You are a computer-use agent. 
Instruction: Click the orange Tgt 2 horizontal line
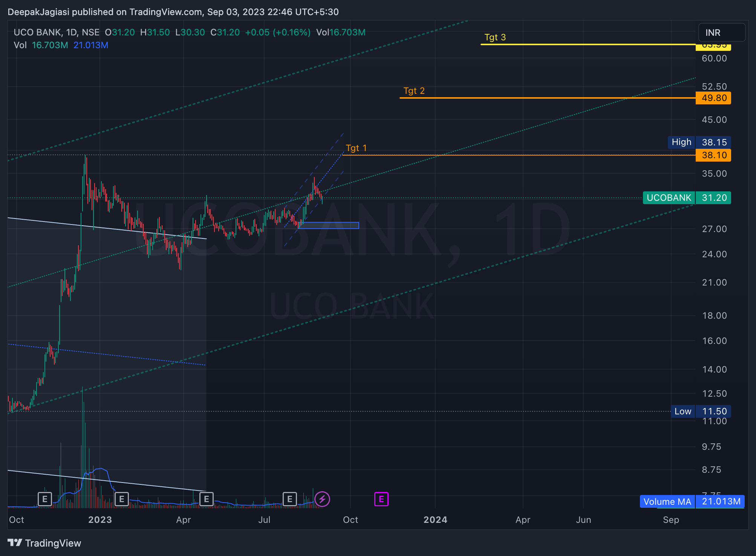[x=548, y=98]
